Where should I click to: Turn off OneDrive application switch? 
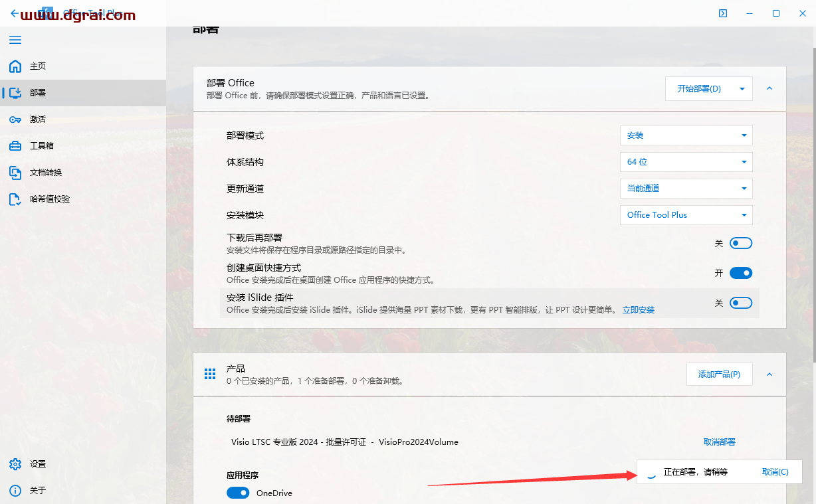click(x=238, y=493)
